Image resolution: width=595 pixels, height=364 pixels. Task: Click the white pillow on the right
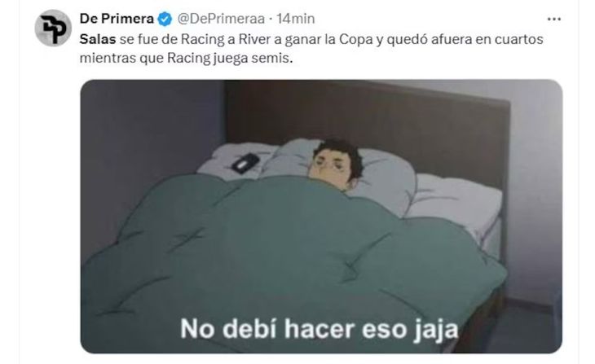456,204
